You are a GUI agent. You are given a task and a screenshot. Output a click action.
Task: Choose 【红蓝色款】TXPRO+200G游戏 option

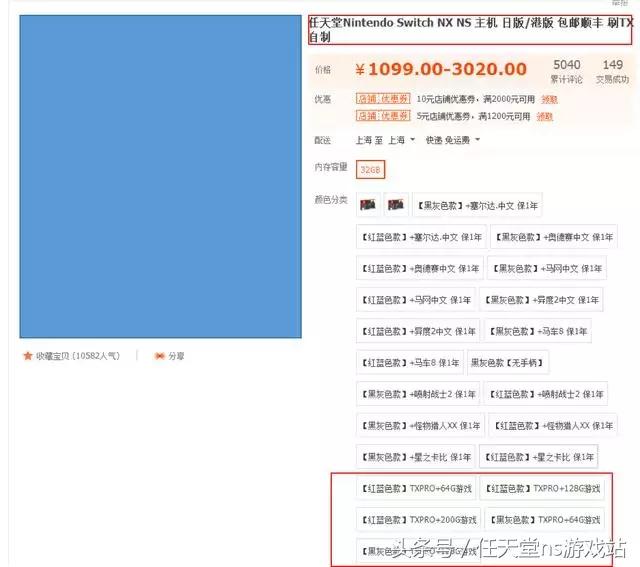point(419,520)
